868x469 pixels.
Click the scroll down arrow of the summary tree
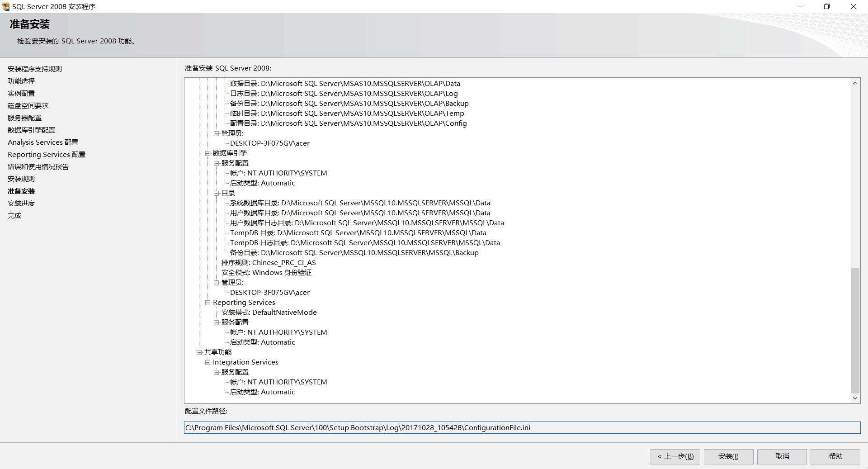(x=855, y=398)
